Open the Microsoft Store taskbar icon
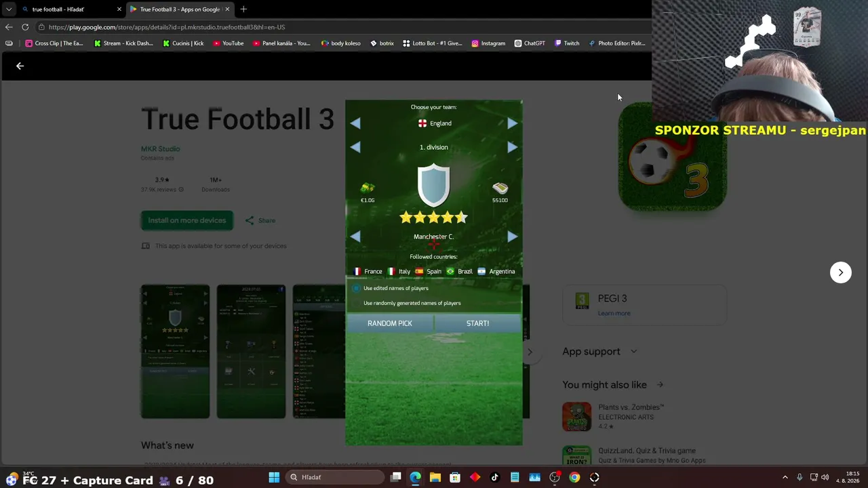This screenshot has height=488, width=868. (455, 477)
